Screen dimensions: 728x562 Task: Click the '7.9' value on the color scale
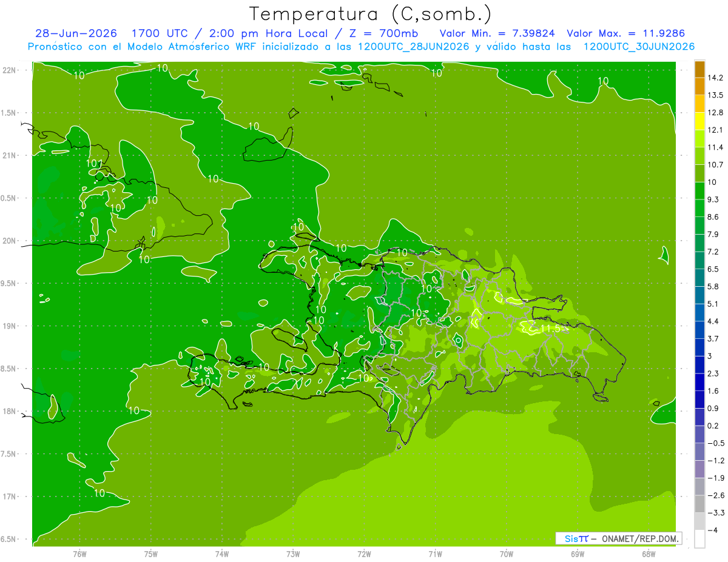click(713, 235)
